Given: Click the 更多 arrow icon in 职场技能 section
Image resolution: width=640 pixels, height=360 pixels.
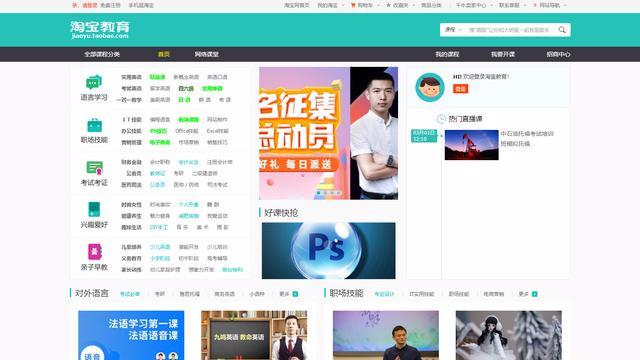Looking at the screenshot, I should click(x=534, y=294).
